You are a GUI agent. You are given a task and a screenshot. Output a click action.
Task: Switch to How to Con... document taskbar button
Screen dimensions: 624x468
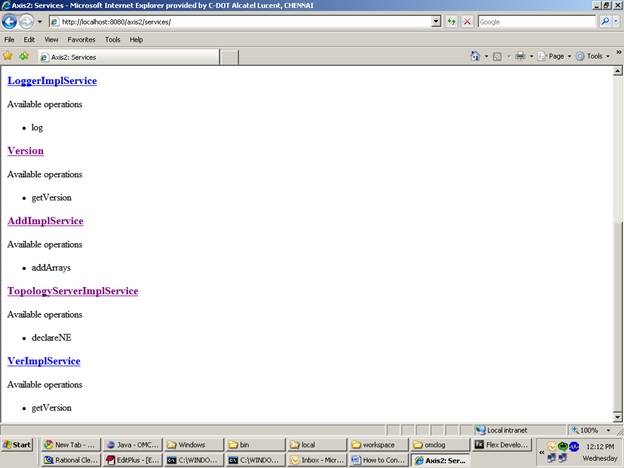pyautogui.click(x=379, y=460)
